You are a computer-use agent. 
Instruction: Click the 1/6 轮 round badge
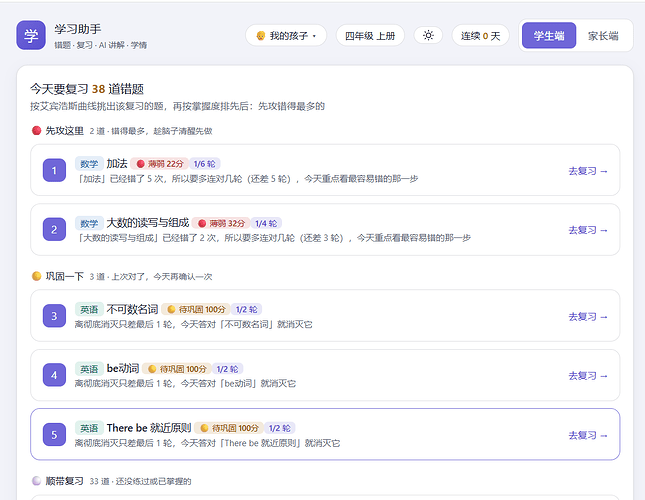205,164
